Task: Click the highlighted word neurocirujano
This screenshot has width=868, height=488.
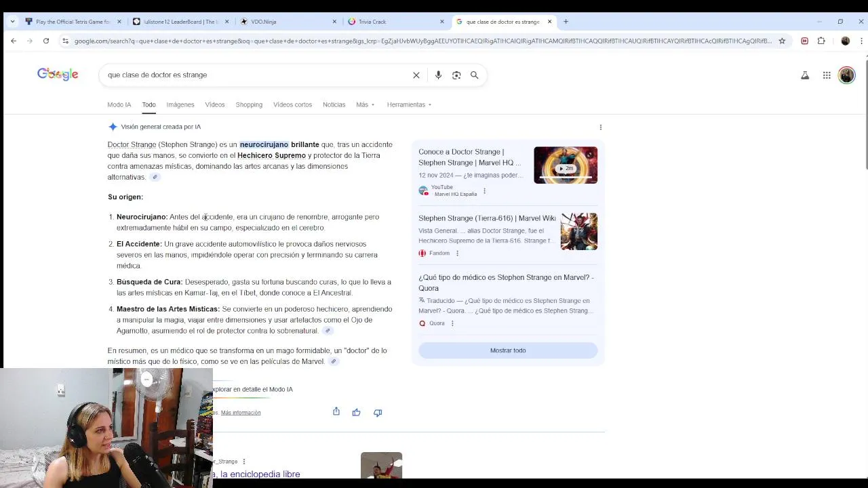Action: coord(264,144)
